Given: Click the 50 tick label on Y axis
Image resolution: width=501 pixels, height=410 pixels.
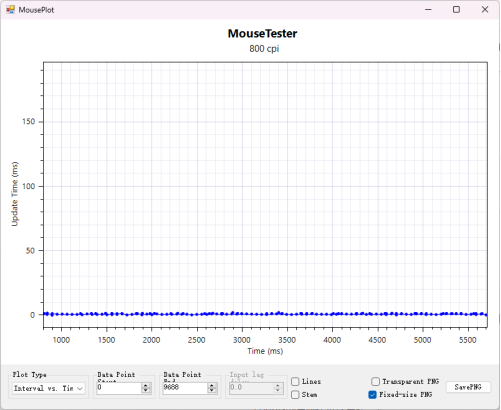Looking at the screenshot, I should (x=30, y=251).
